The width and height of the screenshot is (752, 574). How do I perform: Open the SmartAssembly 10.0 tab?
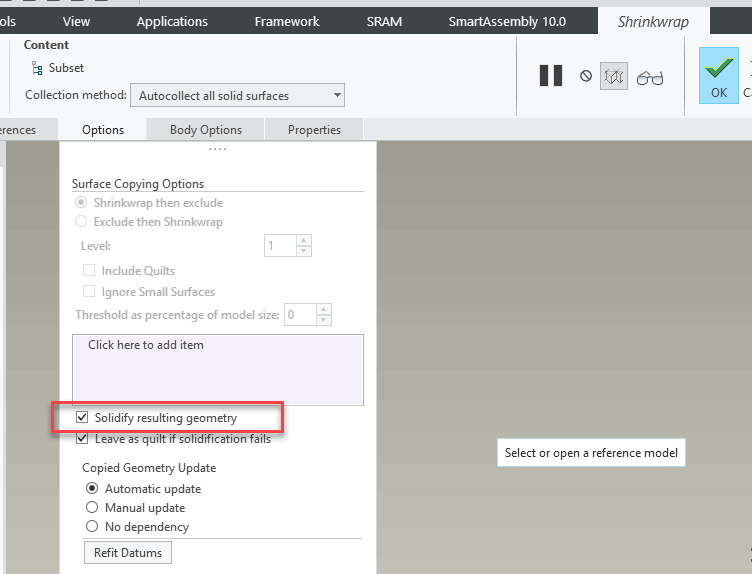(x=507, y=22)
